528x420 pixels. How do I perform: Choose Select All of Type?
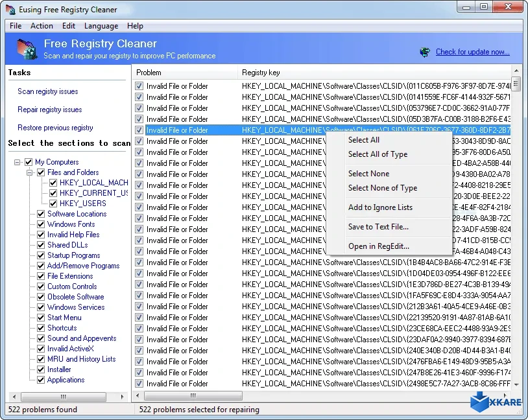(x=378, y=154)
